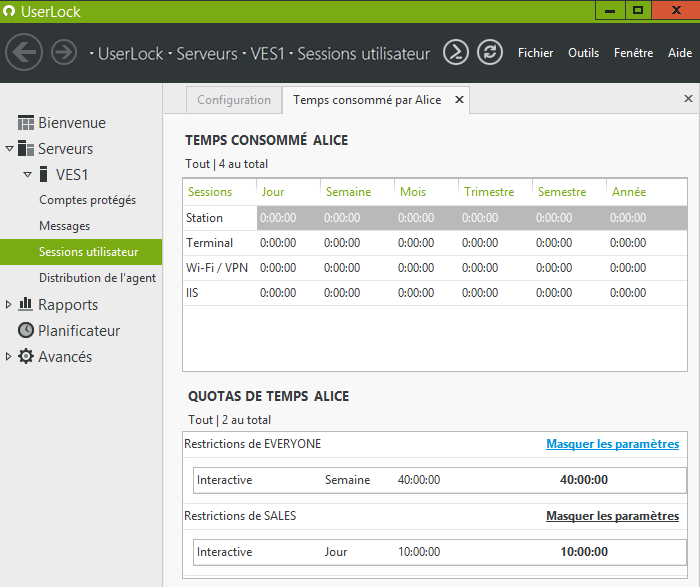The height and width of the screenshot is (587, 700).
Task: Select the Interactive Jour 10:00:00 quota row
Action: tap(440, 552)
